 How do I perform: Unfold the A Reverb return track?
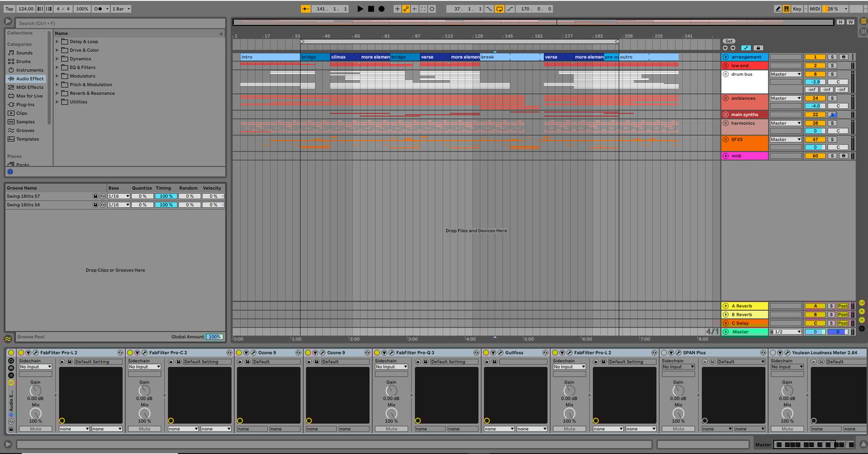click(726, 306)
